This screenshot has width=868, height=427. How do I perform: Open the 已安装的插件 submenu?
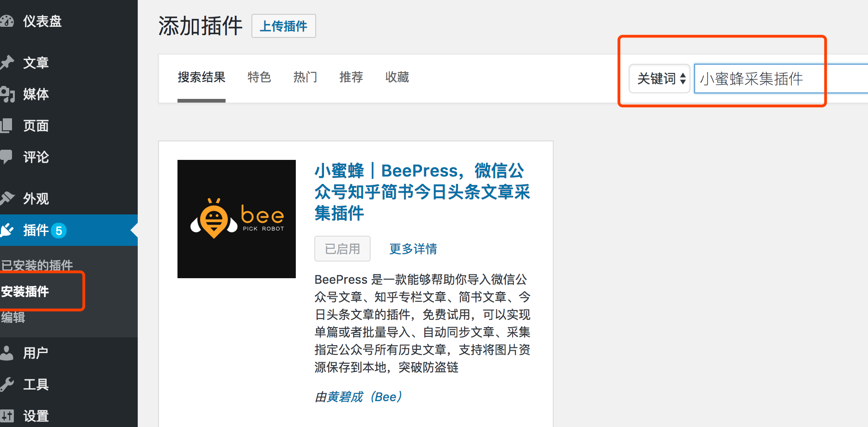point(37,265)
